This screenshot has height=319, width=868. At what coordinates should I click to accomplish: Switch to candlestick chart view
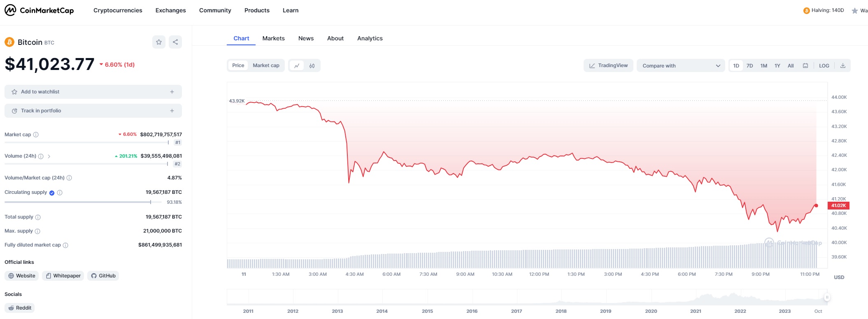tap(312, 65)
